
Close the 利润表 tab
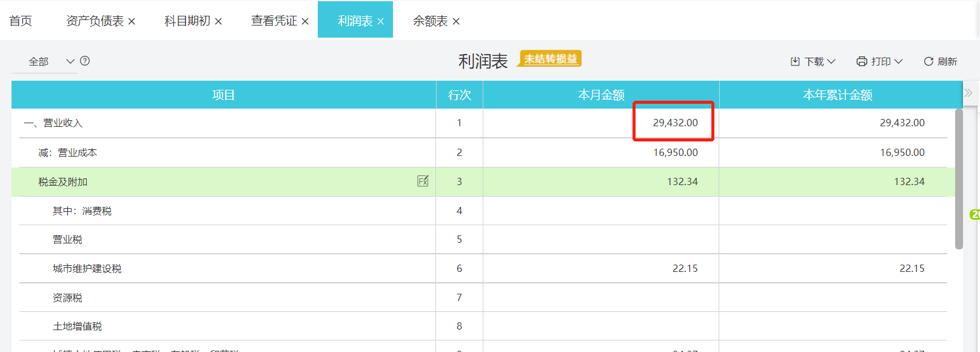[x=380, y=21]
